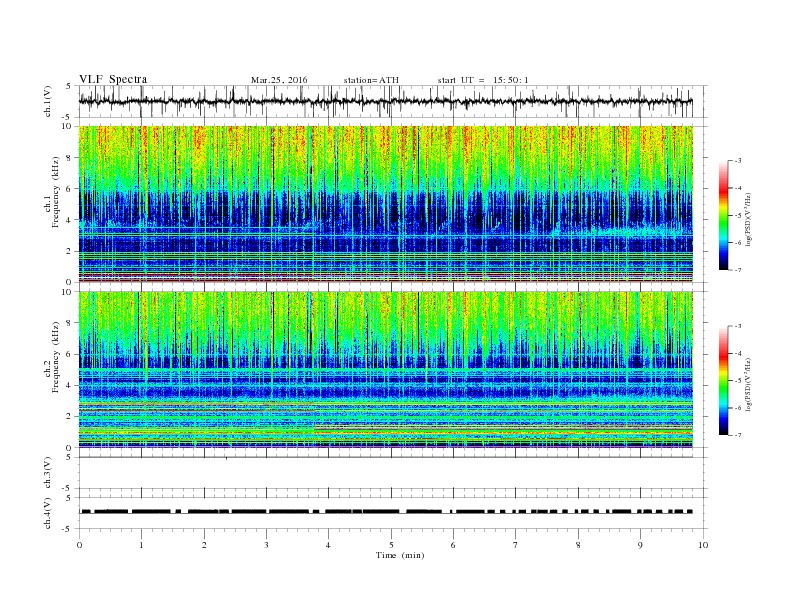Click the "-5" label on ch.1 color bar
Image resolution: width=792 pixels, height=612 pixels.
click(738, 216)
